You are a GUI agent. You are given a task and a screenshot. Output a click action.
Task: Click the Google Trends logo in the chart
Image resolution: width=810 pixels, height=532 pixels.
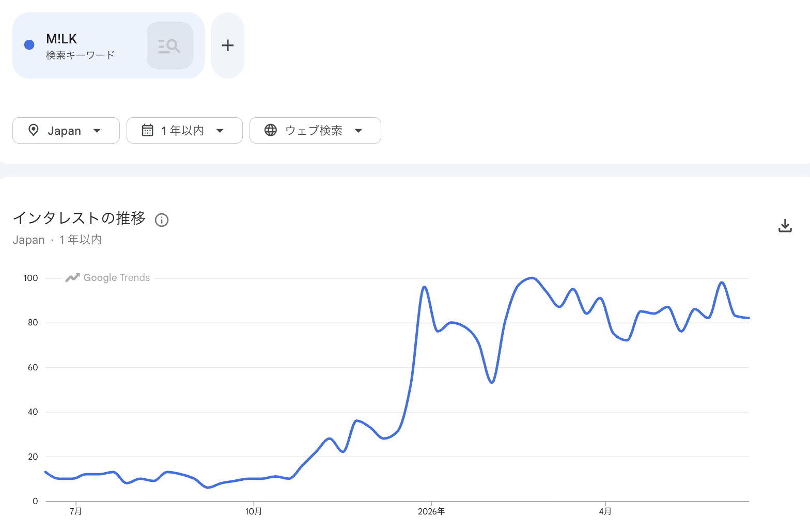tap(107, 278)
